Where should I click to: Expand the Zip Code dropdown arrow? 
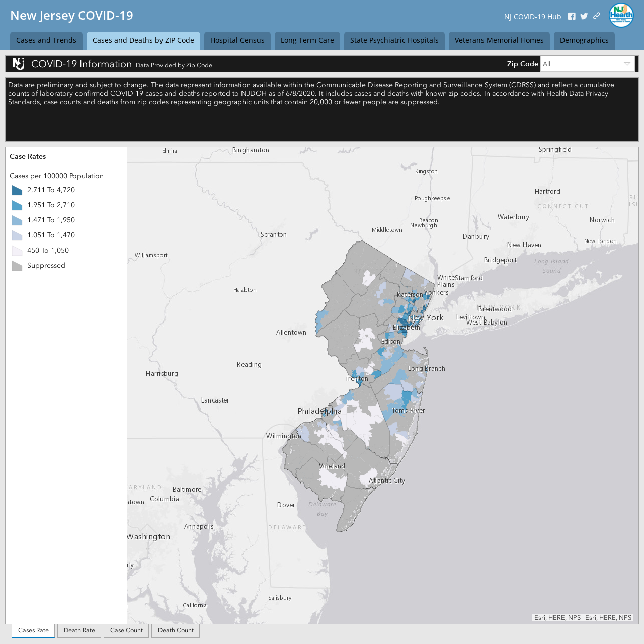coord(627,64)
